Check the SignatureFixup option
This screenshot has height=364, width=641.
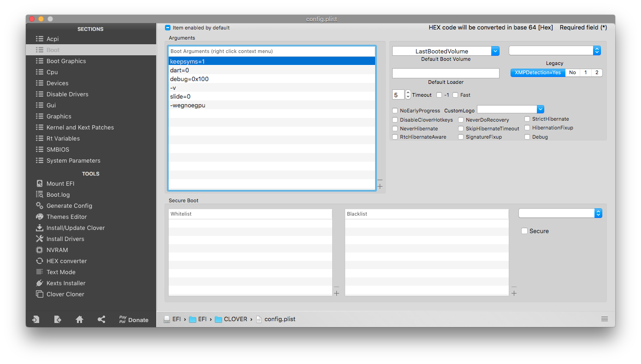click(x=461, y=137)
